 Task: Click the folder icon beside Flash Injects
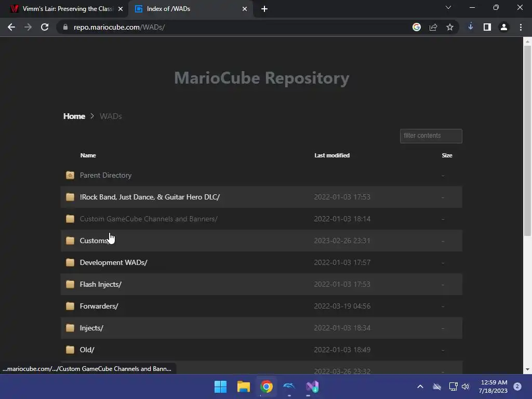(x=70, y=284)
